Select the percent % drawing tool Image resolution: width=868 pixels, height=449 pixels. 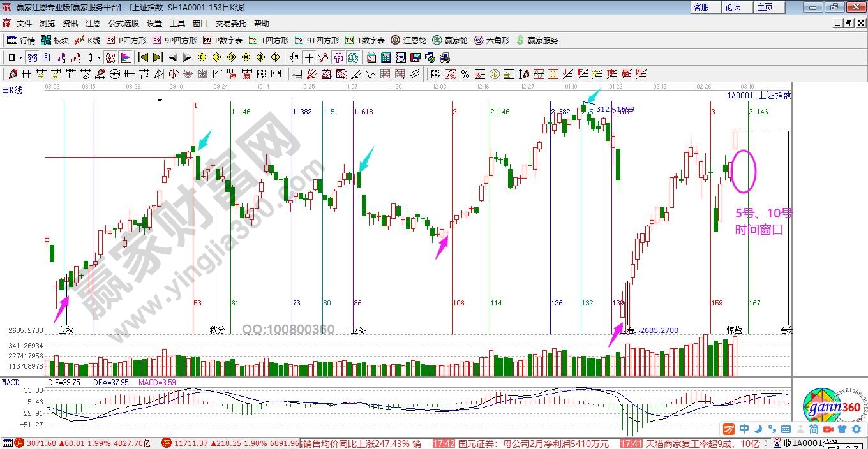465,74
